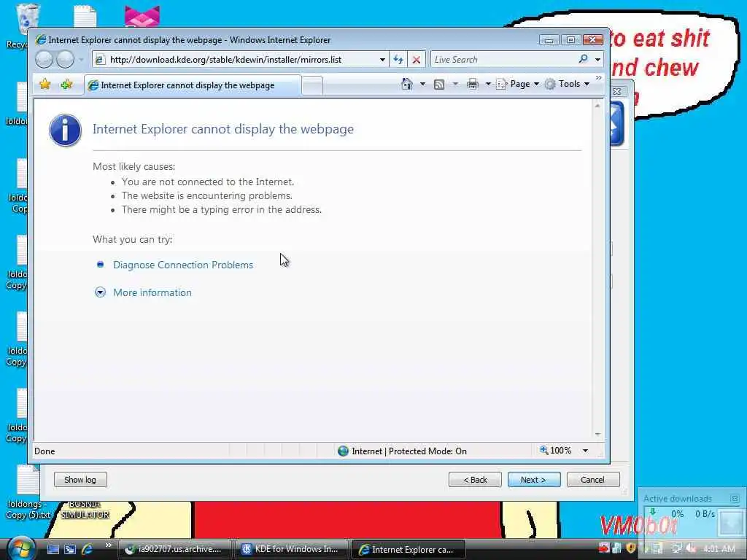Show more command bar items chevron

pyautogui.click(x=599, y=77)
